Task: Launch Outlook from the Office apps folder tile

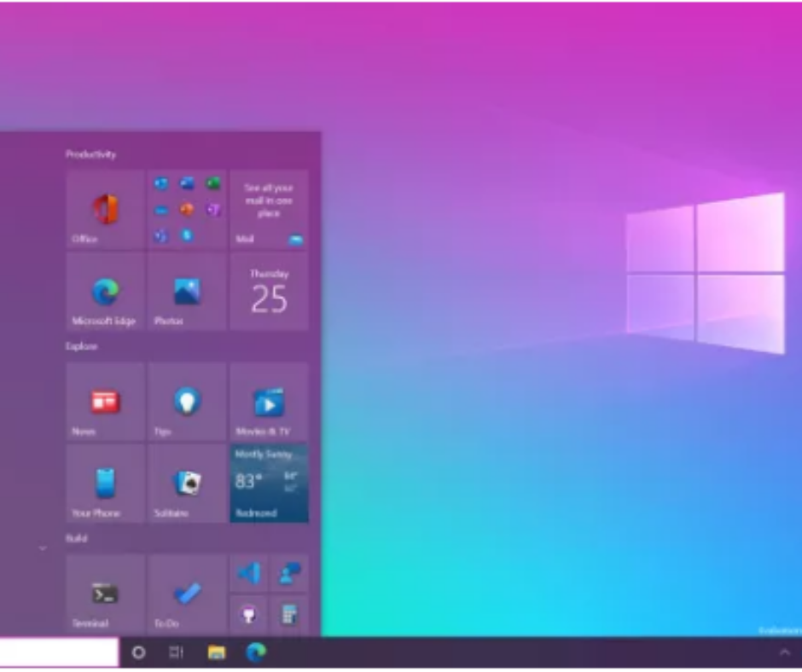Action: pyautogui.click(x=161, y=183)
